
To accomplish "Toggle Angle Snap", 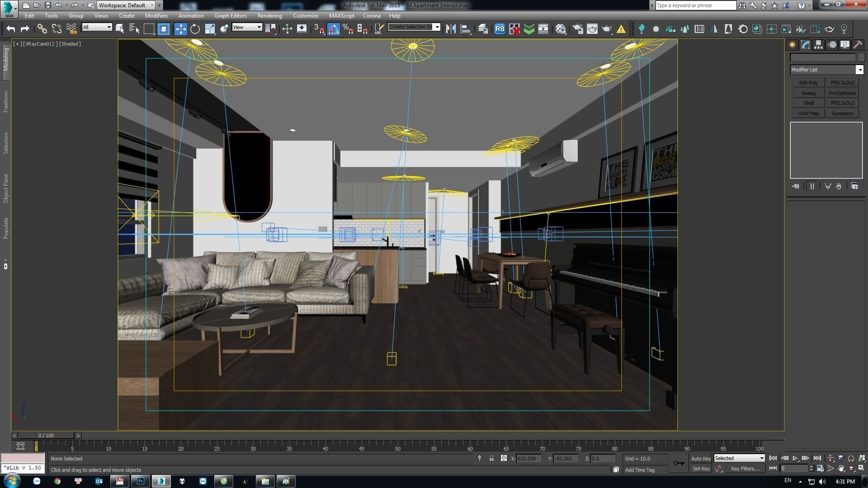I will tap(333, 29).
